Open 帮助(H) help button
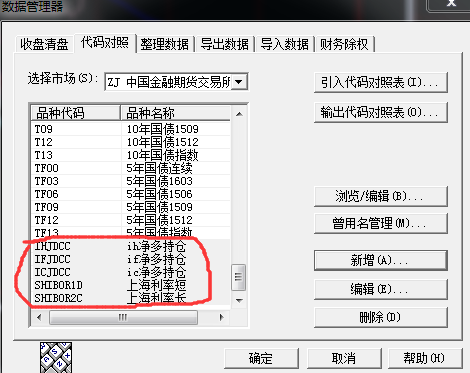Screen dimensions: 470x373 [x=425, y=359]
